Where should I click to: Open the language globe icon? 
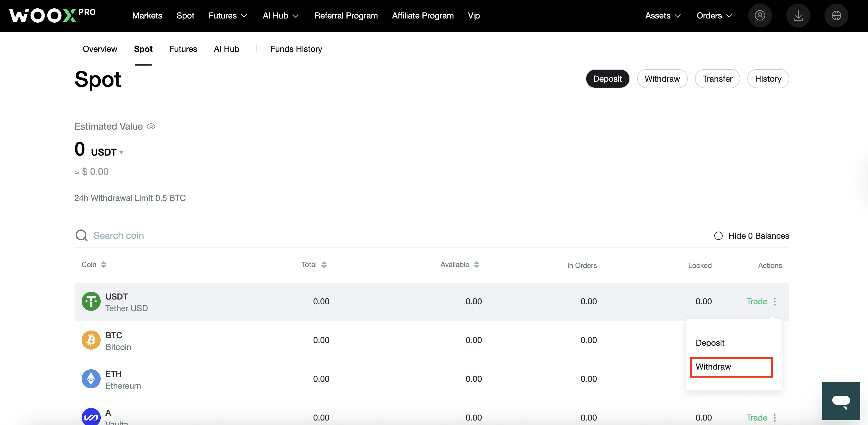point(836,15)
